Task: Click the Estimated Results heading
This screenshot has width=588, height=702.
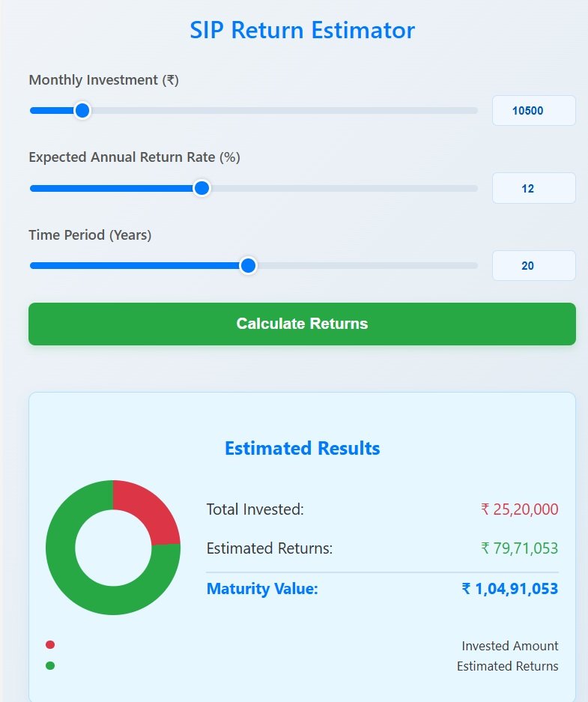Action: coord(302,447)
